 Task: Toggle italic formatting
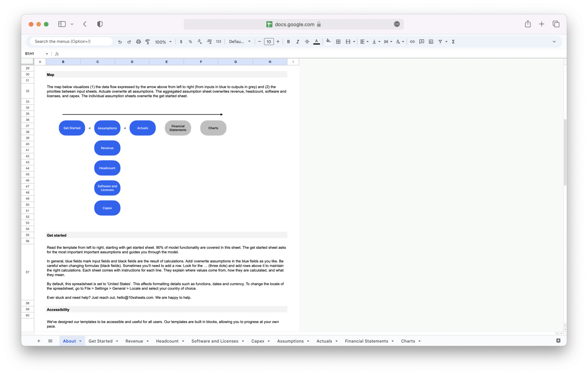[x=297, y=41]
